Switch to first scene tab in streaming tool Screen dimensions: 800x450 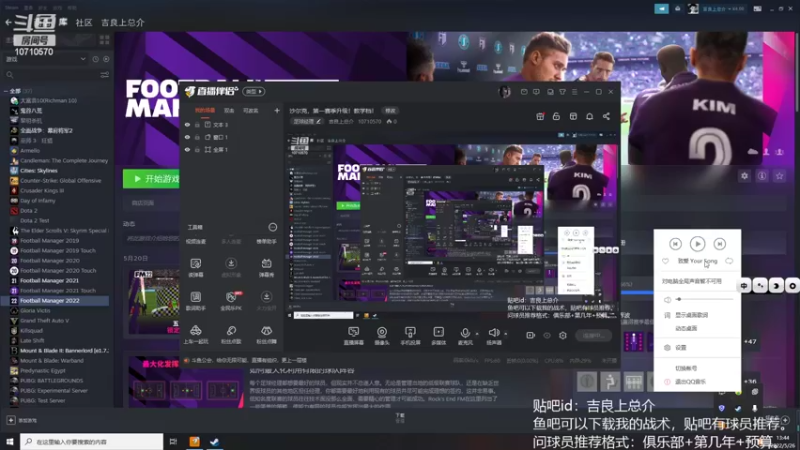pyautogui.click(x=205, y=110)
